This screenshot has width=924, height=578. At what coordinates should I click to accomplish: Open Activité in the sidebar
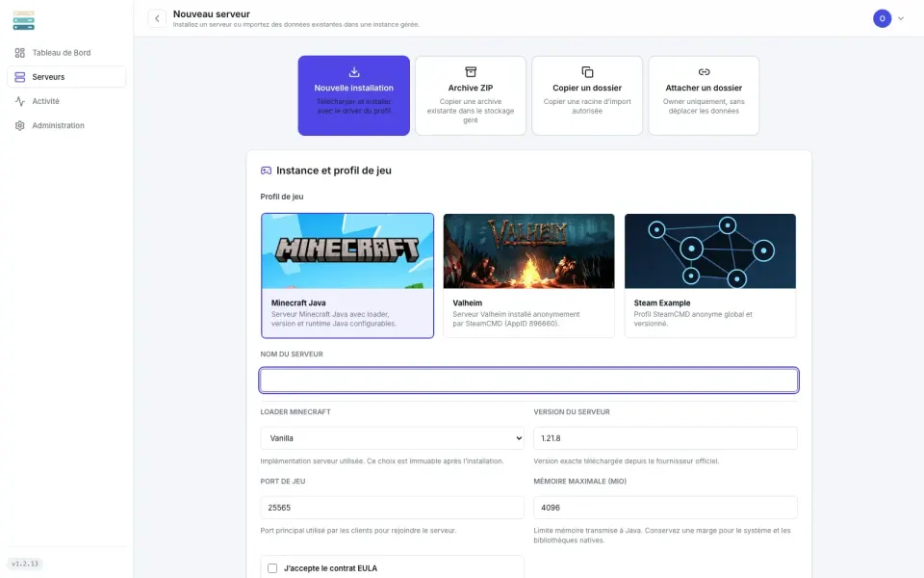66,101
